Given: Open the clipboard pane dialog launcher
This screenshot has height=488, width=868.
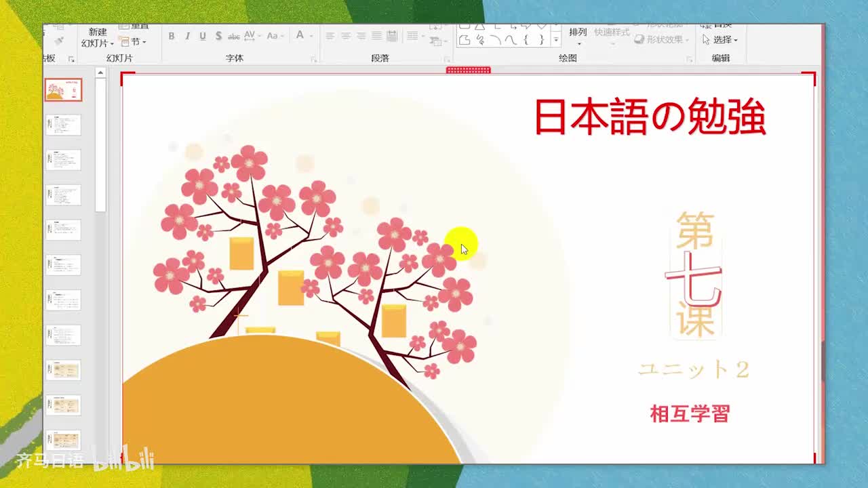Looking at the screenshot, I should 71,60.
